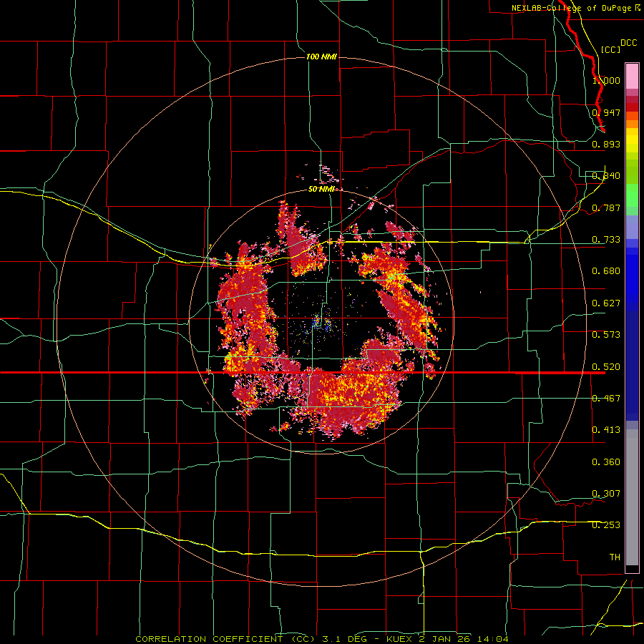
Task: Pick the bright green band of color bar
Action: coord(632,195)
